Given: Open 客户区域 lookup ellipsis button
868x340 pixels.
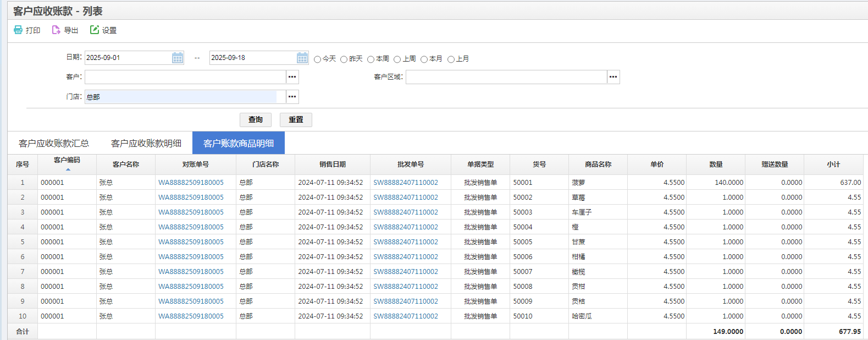Looking at the screenshot, I should [613, 77].
